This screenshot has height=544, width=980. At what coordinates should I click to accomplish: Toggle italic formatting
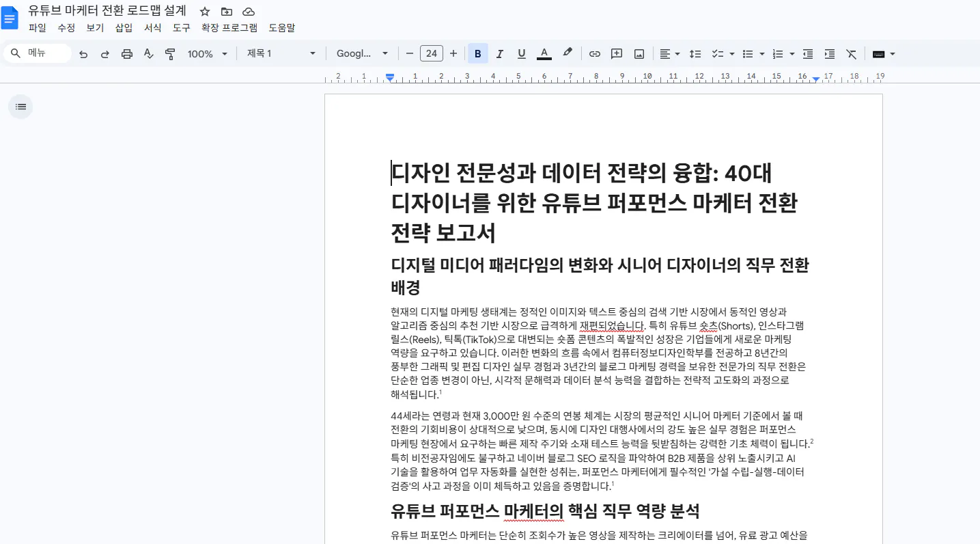499,53
